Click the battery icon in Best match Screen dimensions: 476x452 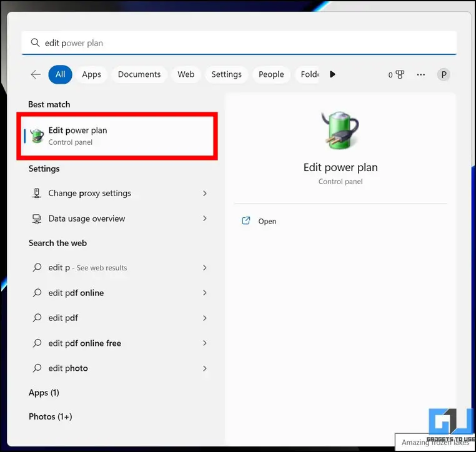coord(37,135)
